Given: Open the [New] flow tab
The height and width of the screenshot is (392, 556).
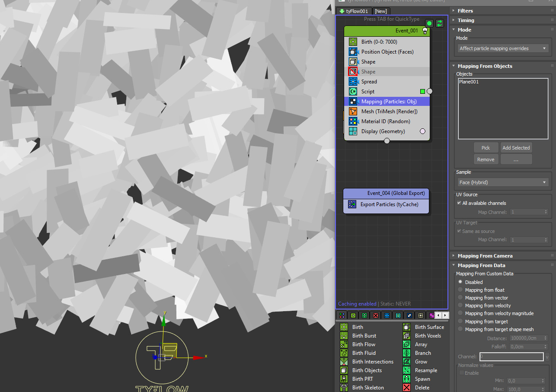Looking at the screenshot, I should 381,11.
